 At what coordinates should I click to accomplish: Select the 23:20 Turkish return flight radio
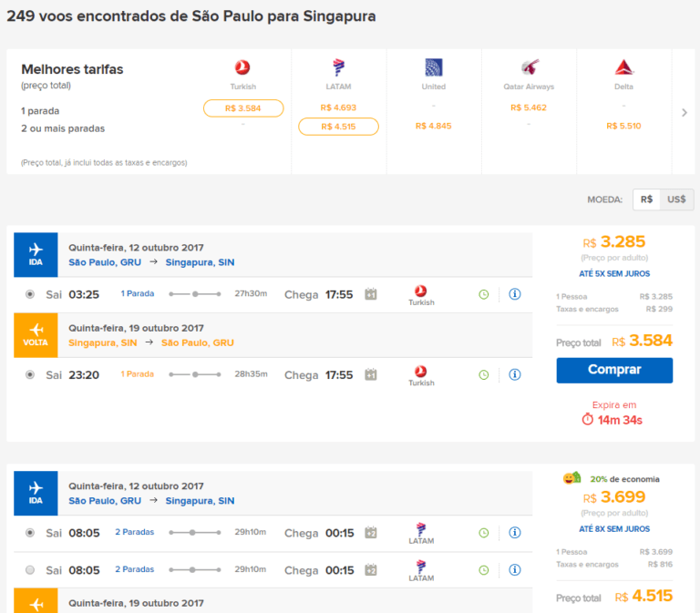coord(30,374)
